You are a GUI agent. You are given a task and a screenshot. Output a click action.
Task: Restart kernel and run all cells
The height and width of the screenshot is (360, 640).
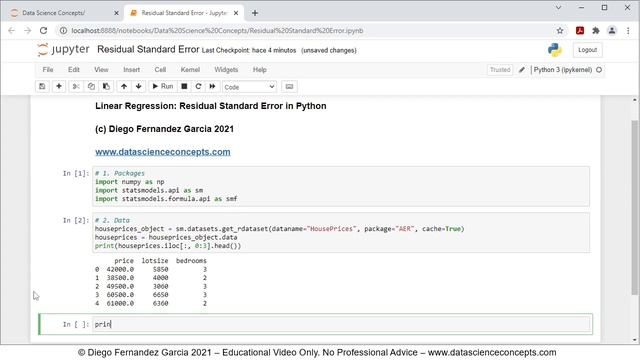coord(212,87)
